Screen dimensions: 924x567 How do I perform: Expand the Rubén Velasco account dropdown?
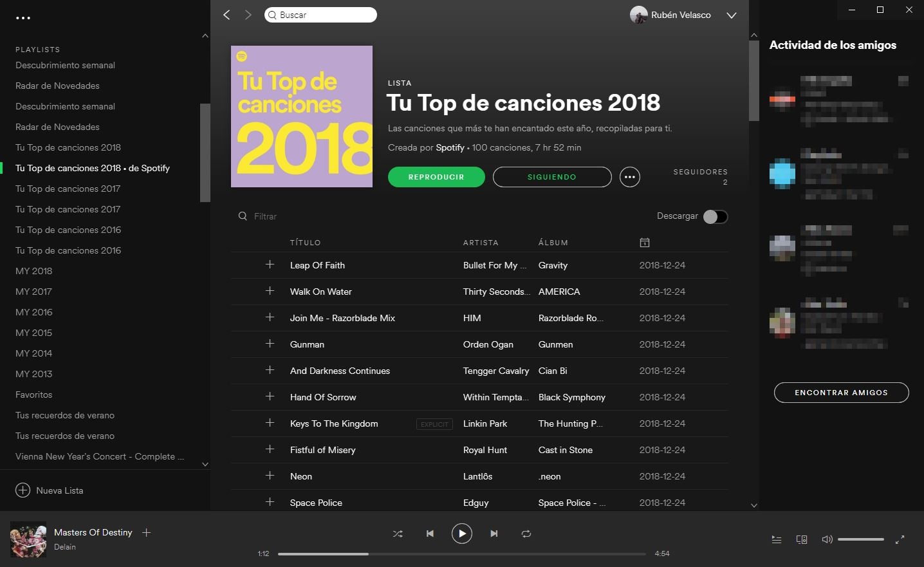tap(732, 15)
